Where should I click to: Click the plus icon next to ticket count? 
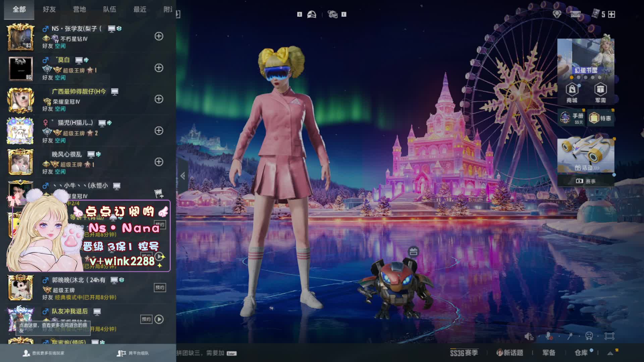[x=611, y=14]
